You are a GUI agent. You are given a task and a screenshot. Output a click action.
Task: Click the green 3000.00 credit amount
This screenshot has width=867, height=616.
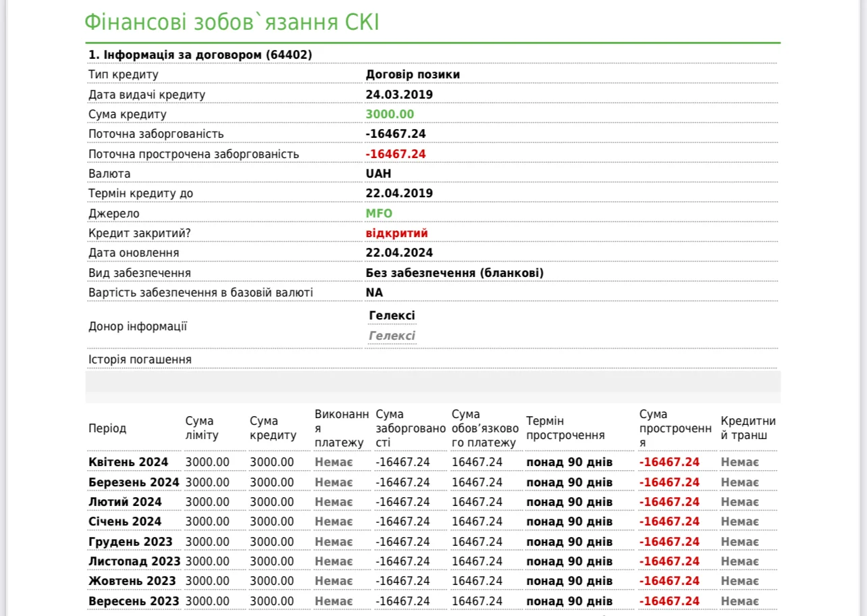pyautogui.click(x=390, y=114)
